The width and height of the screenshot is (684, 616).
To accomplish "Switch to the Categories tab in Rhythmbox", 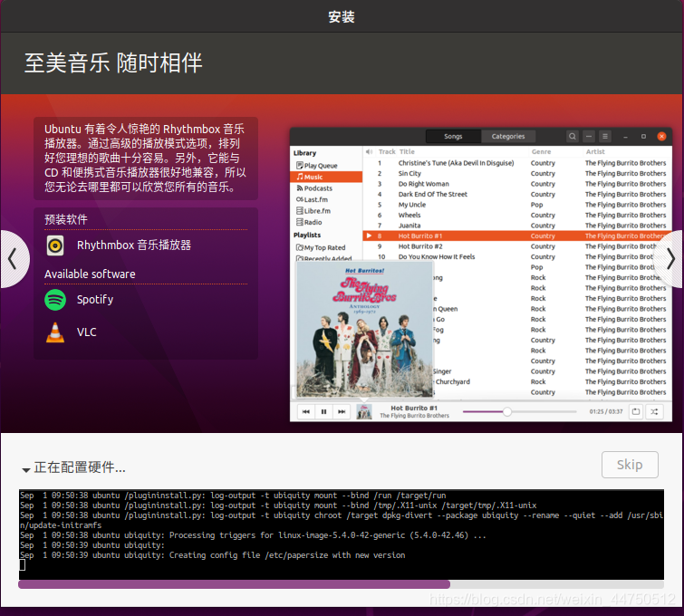I will 507,136.
